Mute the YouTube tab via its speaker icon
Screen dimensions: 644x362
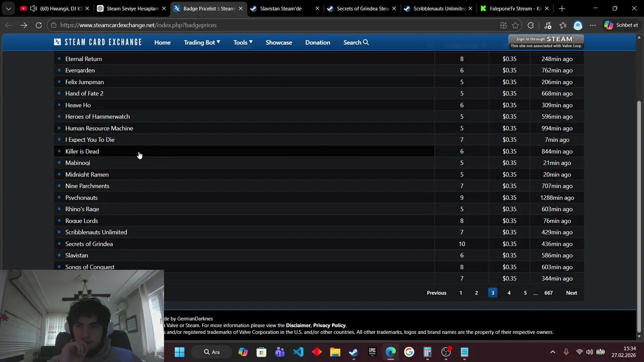(x=33, y=9)
